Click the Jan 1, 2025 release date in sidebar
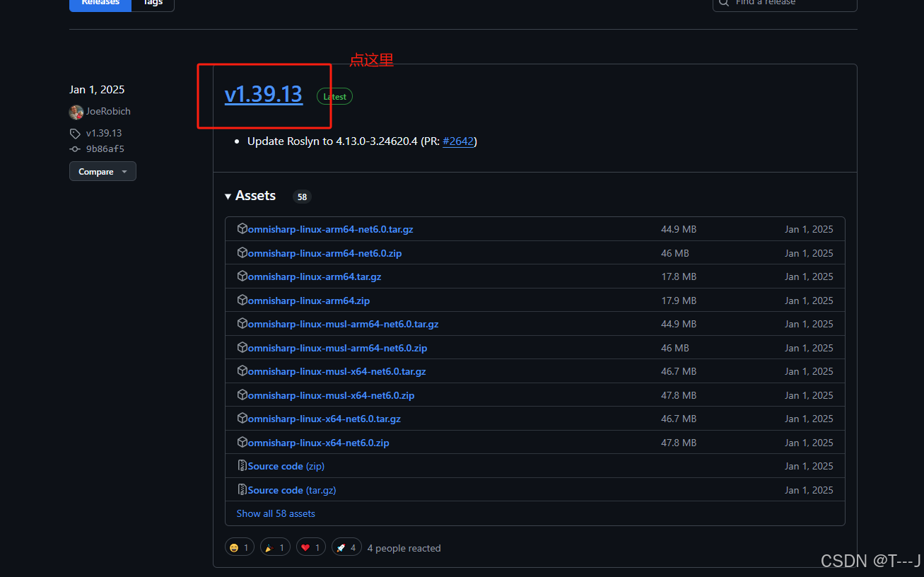Image resolution: width=924 pixels, height=577 pixels. 97,90
